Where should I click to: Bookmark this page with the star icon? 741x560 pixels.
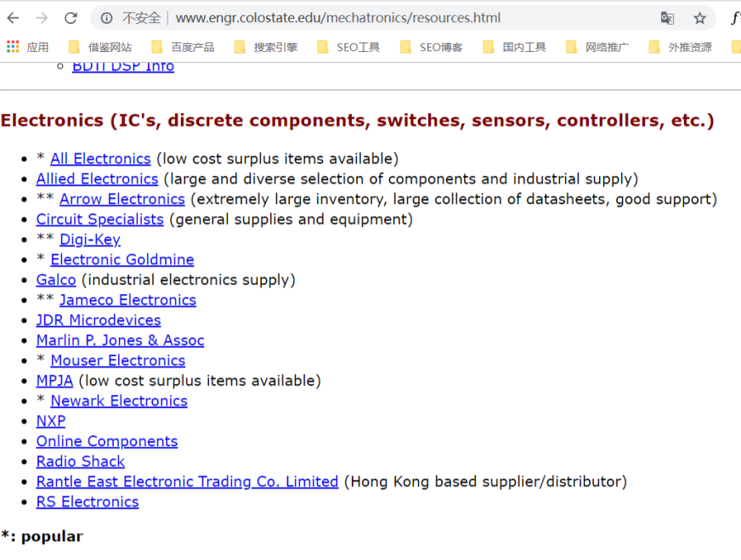[x=699, y=18]
